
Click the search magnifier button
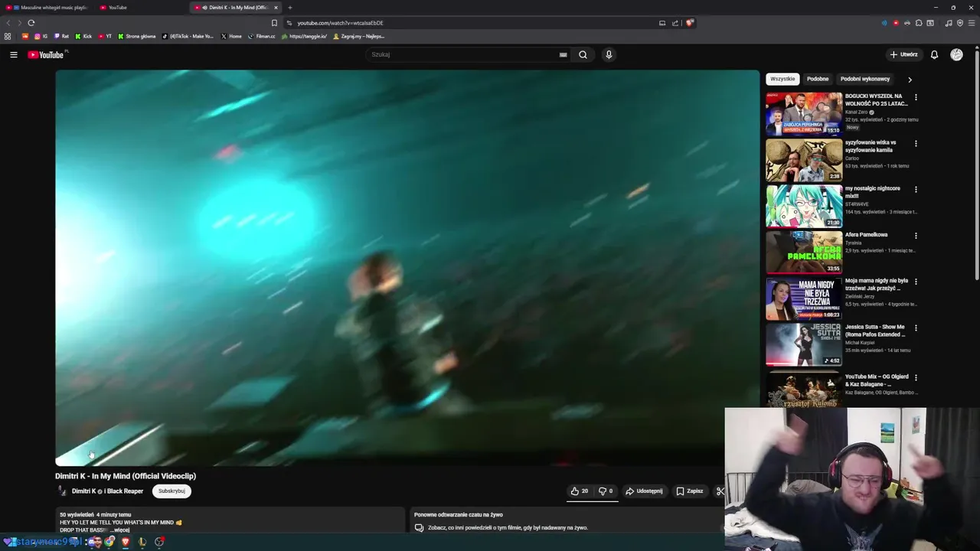coord(583,54)
